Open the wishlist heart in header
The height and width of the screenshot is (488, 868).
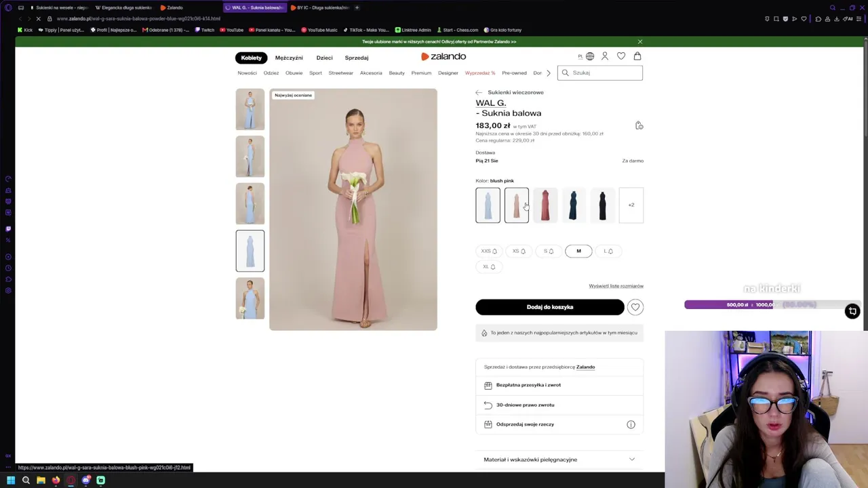pyautogui.click(x=621, y=56)
